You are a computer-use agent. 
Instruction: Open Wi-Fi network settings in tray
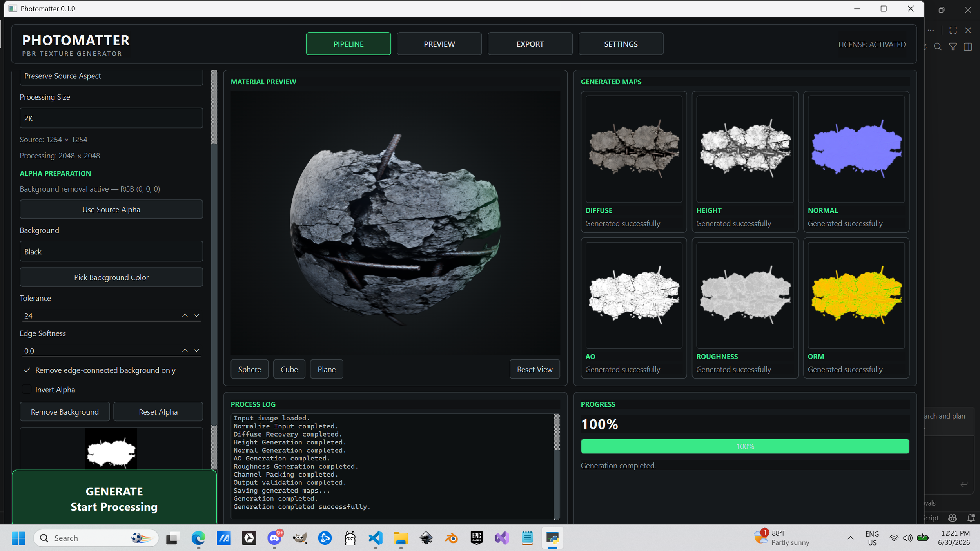(894, 538)
